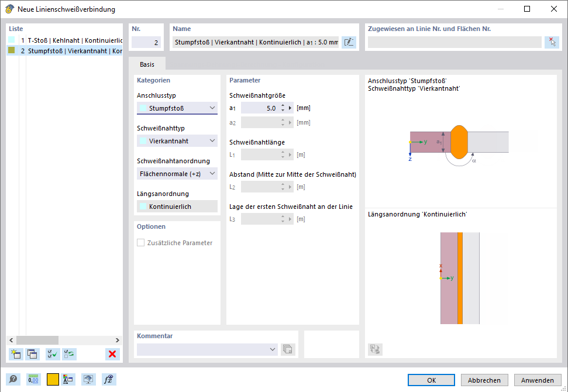The height and width of the screenshot is (392, 568).
Task: Click the L3 Lage field
Action: 260,219
